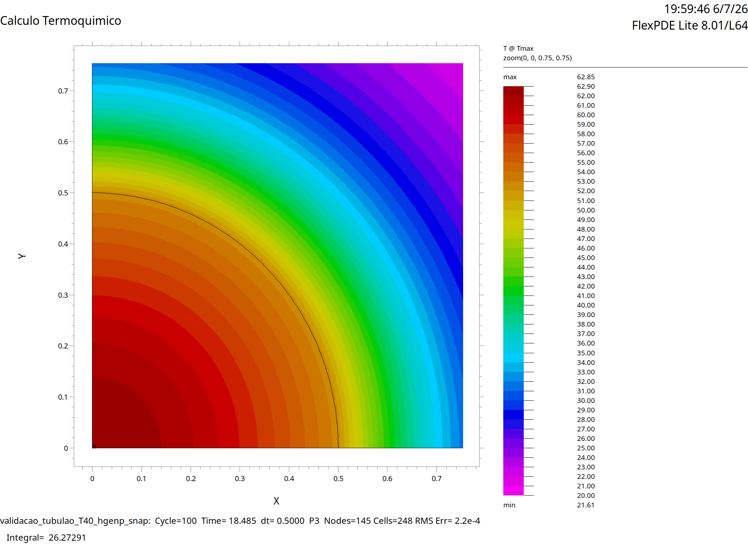Click the maximum value "62.85"
This screenshot has height=560, width=748.
click(x=586, y=77)
